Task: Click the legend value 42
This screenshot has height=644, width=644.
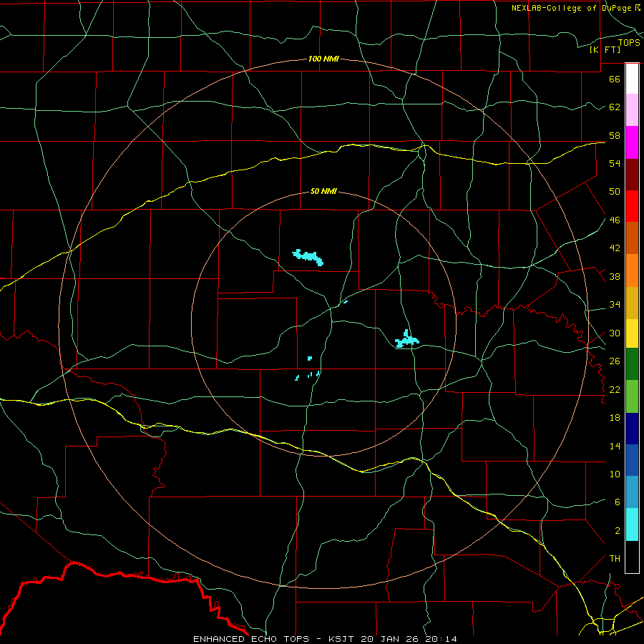Action: [615, 248]
